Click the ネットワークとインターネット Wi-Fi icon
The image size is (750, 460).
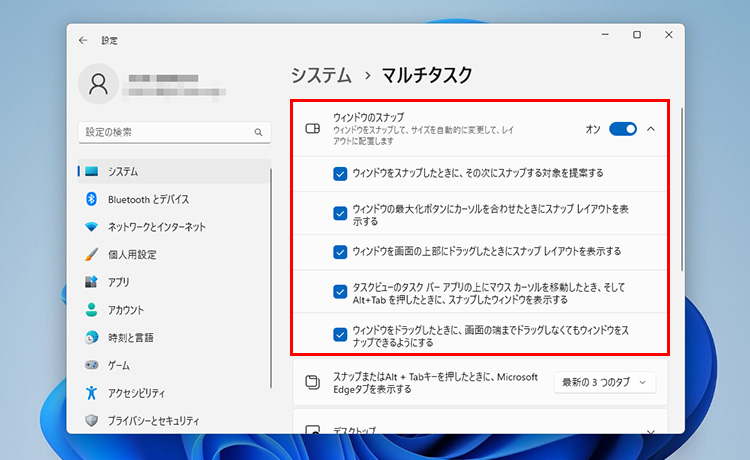(x=92, y=227)
